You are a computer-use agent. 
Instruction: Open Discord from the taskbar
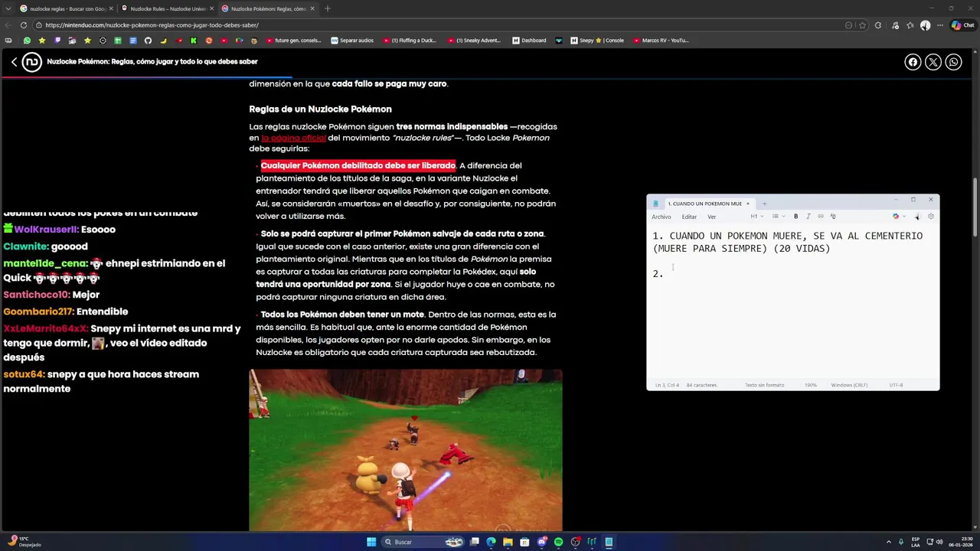[x=541, y=542]
